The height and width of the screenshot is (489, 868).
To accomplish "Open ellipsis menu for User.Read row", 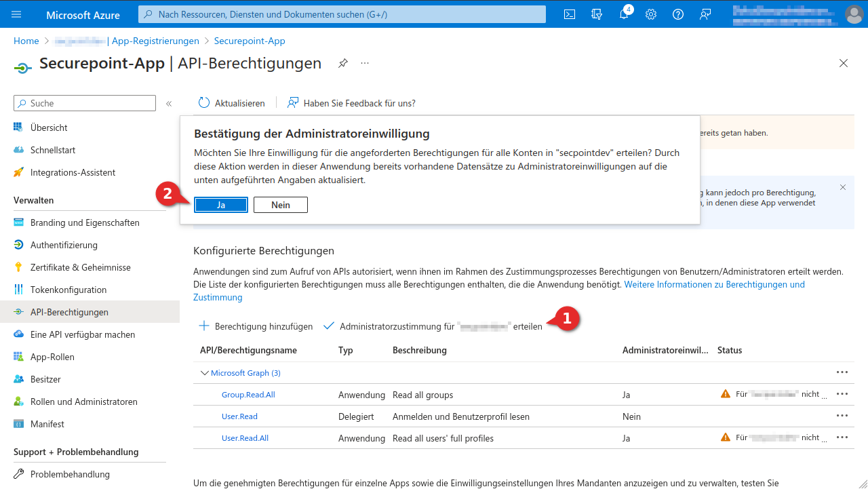I will [842, 416].
